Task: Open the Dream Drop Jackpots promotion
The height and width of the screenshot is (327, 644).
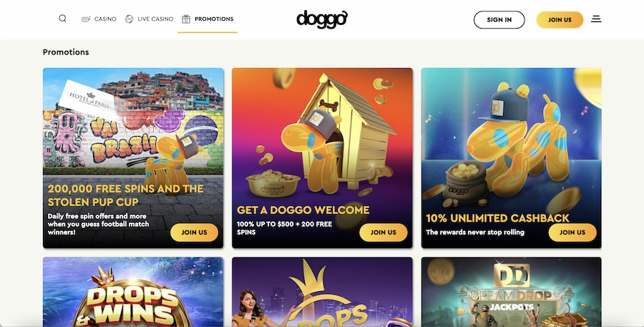Action: 512,292
